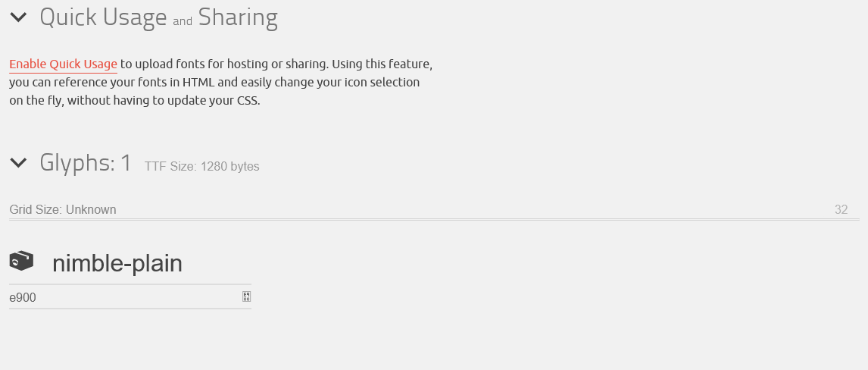Image resolution: width=868 pixels, height=370 pixels.
Task: Click the 32 grid count number
Action: pyautogui.click(x=841, y=209)
